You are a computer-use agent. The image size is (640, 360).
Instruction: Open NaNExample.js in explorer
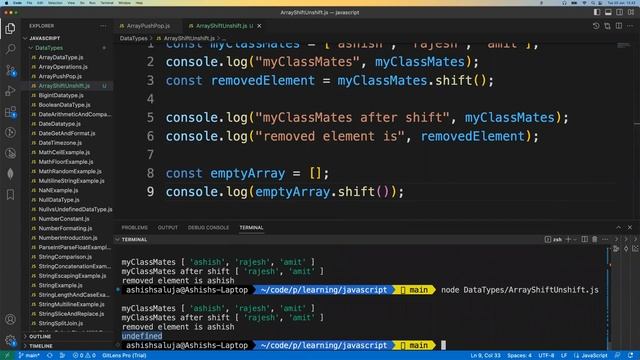pos(58,190)
